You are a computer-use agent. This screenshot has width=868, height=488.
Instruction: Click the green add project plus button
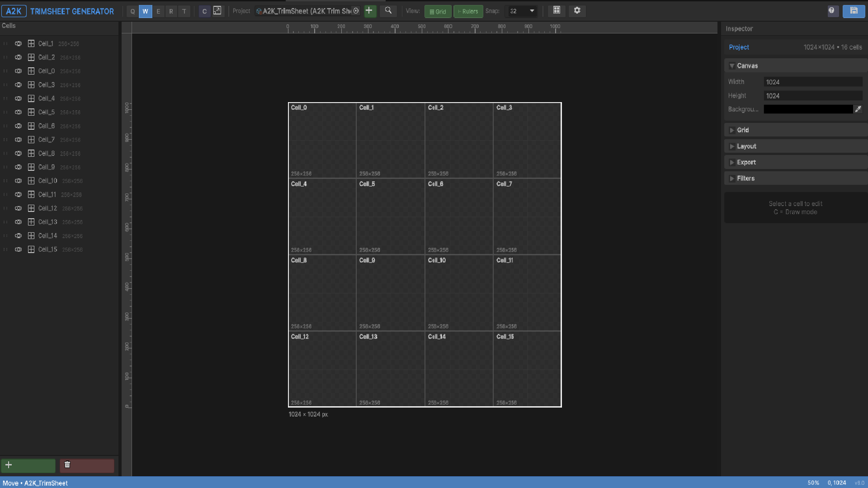point(369,11)
